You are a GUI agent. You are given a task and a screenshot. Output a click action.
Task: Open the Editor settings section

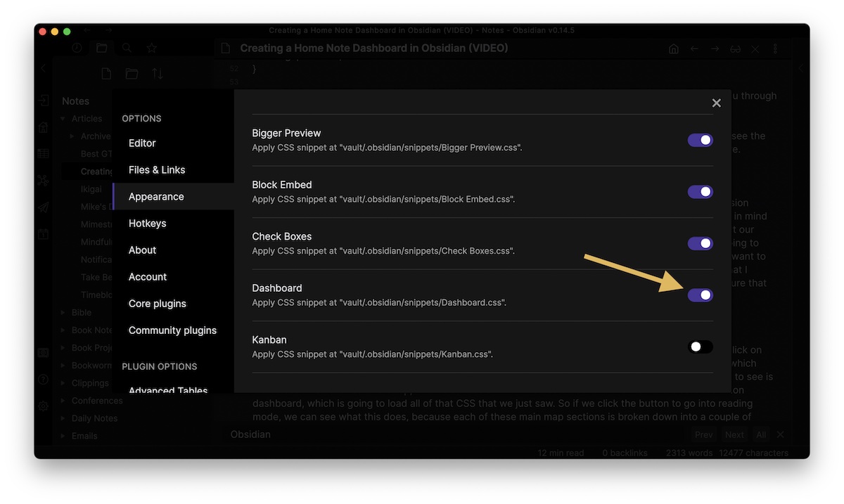pos(173,143)
